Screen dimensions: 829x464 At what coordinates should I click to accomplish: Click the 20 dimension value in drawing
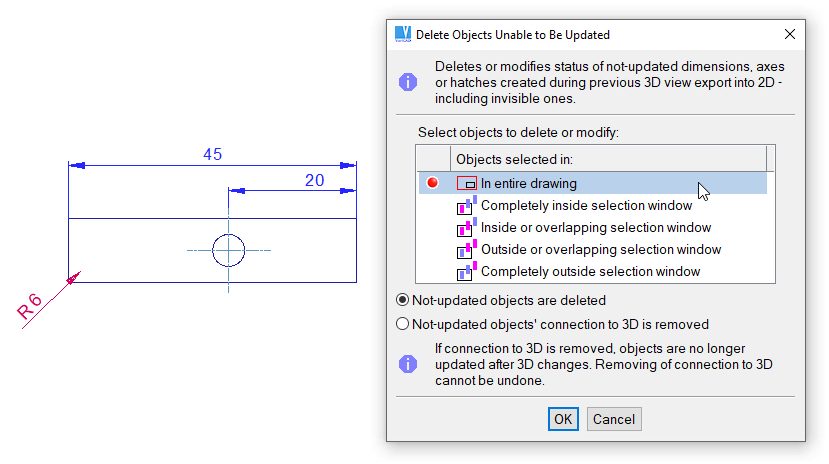(314, 180)
